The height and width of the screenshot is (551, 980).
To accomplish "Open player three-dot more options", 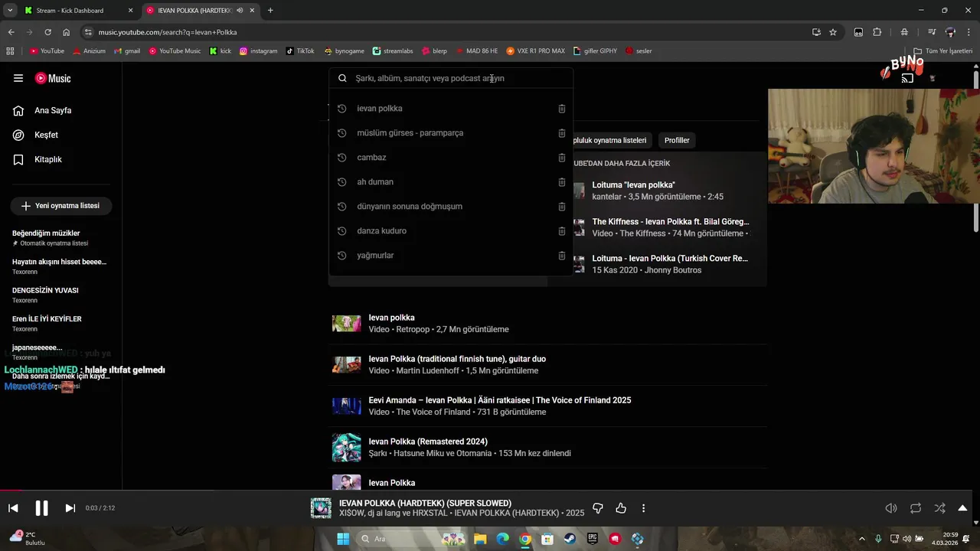I will pyautogui.click(x=643, y=508).
